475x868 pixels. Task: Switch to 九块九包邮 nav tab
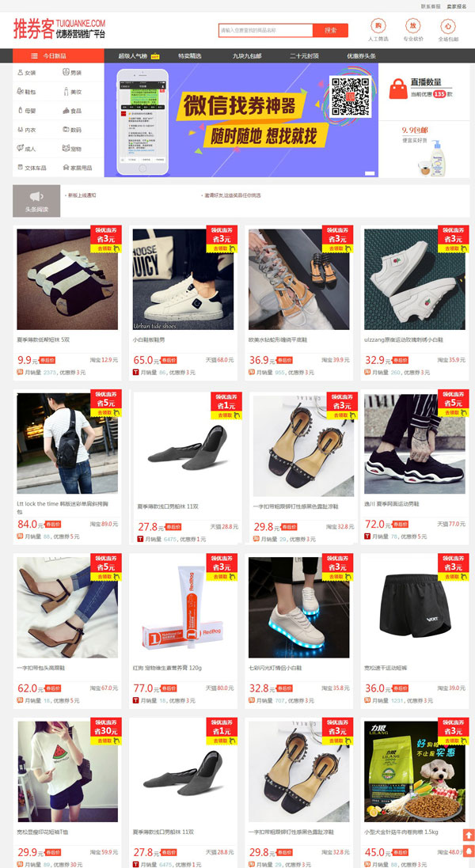click(247, 56)
